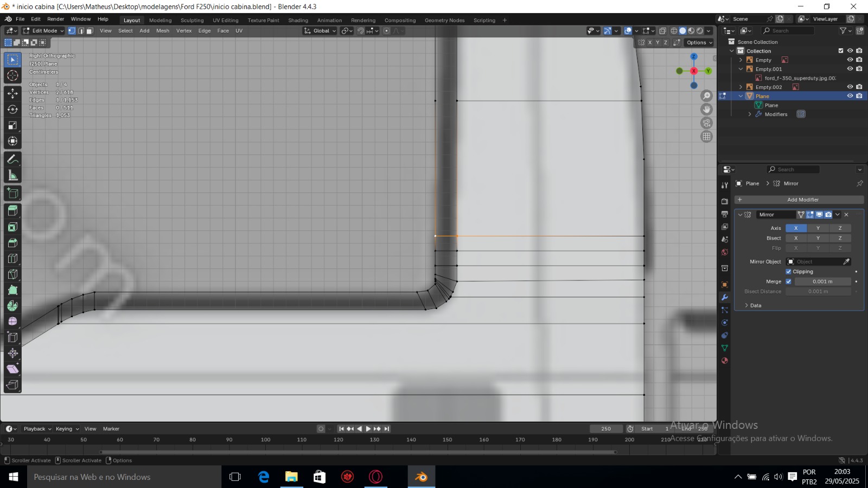Image resolution: width=868 pixels, height=488 pixels.
Task: Remove the Mirror modifier with its X button
Action: point(846,215)
